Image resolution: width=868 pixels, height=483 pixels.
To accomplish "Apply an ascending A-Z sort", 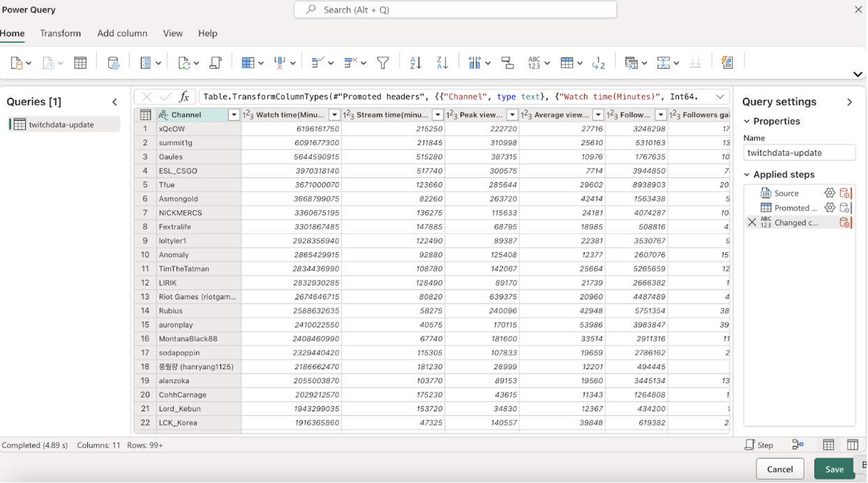I will click(415, 63).
